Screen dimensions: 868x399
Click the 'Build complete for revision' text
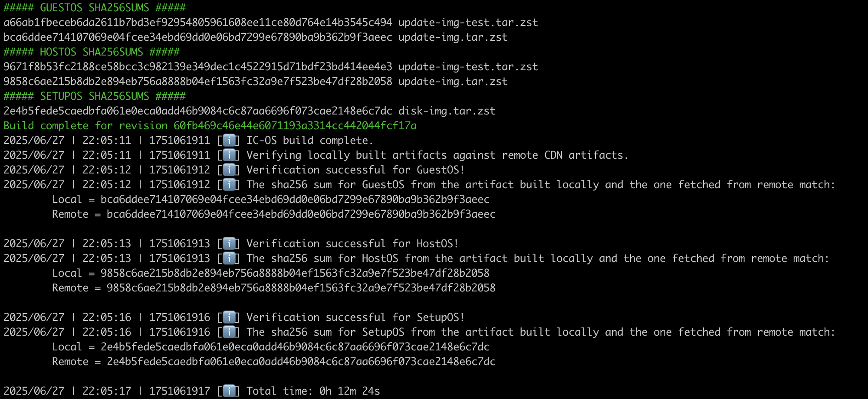85,126
